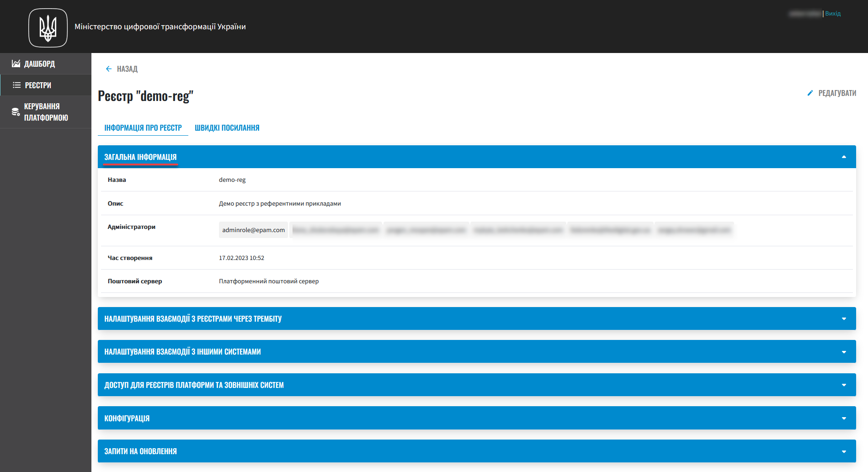
Task: Select the Інформація про реєстр tab
Action: (x=143, y=128)
